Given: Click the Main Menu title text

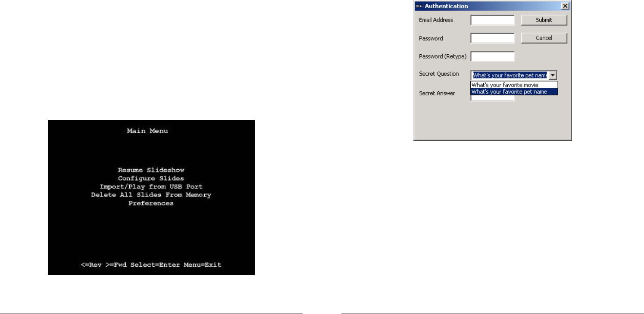Looking at the screenshot, I should click(x=147, y=131).
